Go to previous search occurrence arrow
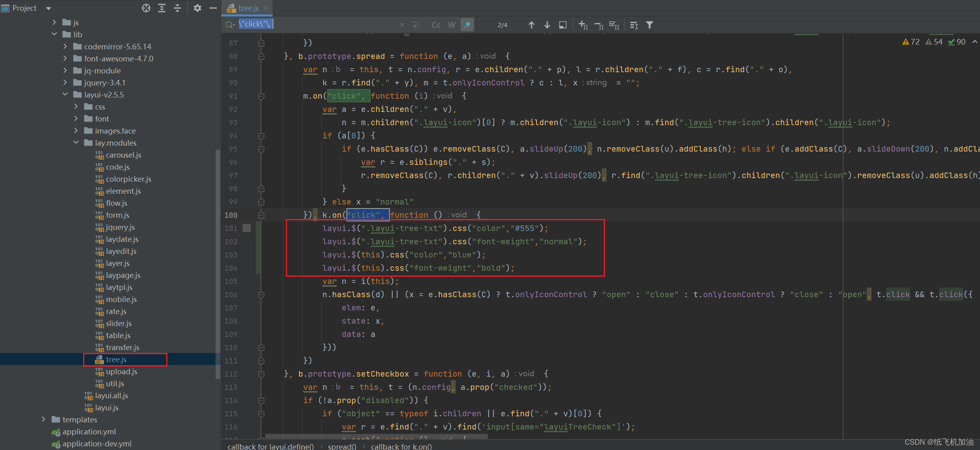Image resolution: width=980 pixels, height=450 pixels. coord(531,25)
